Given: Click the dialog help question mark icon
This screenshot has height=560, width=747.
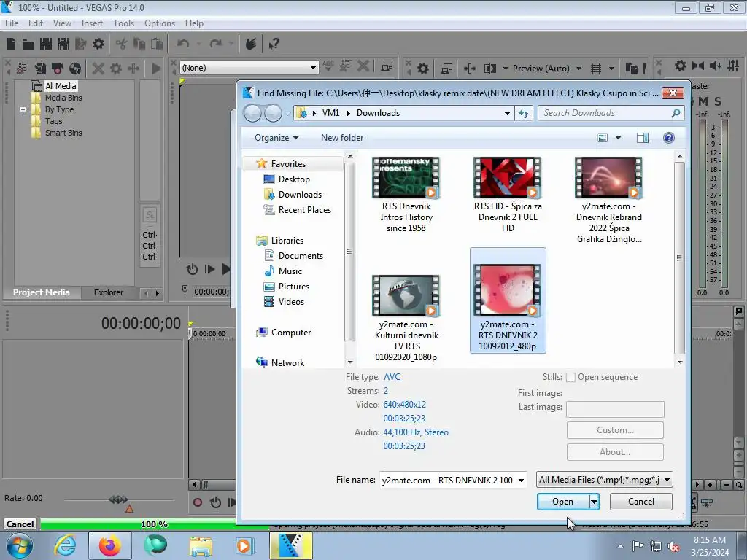Looking at the screenshot, I should (669, 138).
